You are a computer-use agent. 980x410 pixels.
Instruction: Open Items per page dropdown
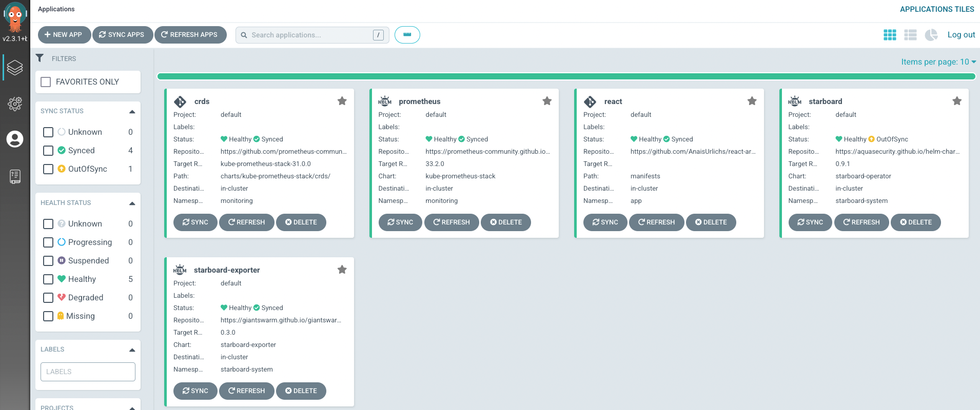pyautogui.click(x=938, y=62)
